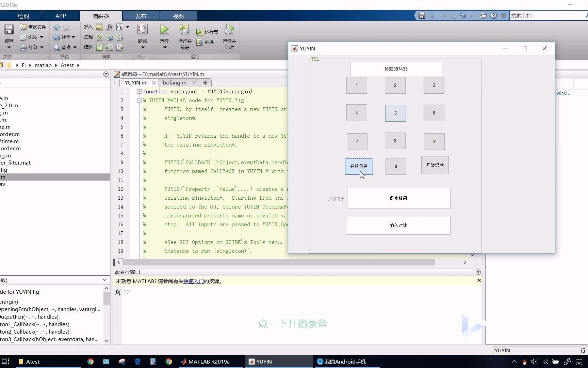588x368 pixels.
Task: Click keypad button 1 in YUYIN window
Action: tap(357, 86)
